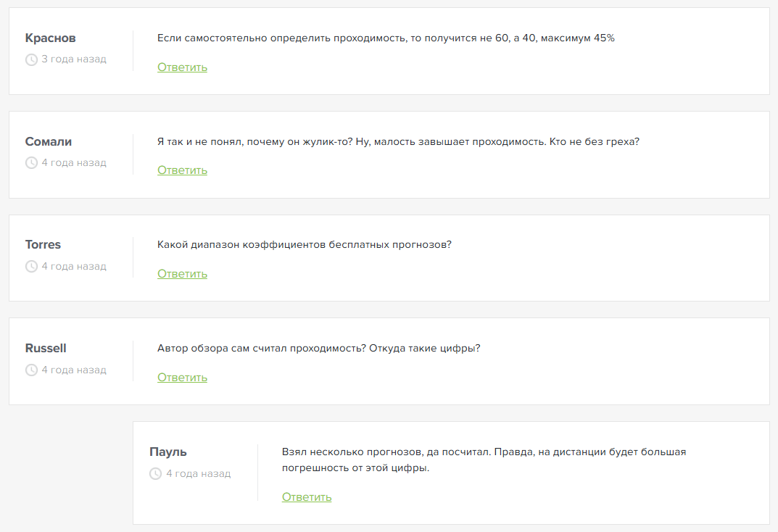Image resolution: width=778 pixels, height=532 pixels.
Task: Click the clock icon under Russell
Action: point(31,370)
